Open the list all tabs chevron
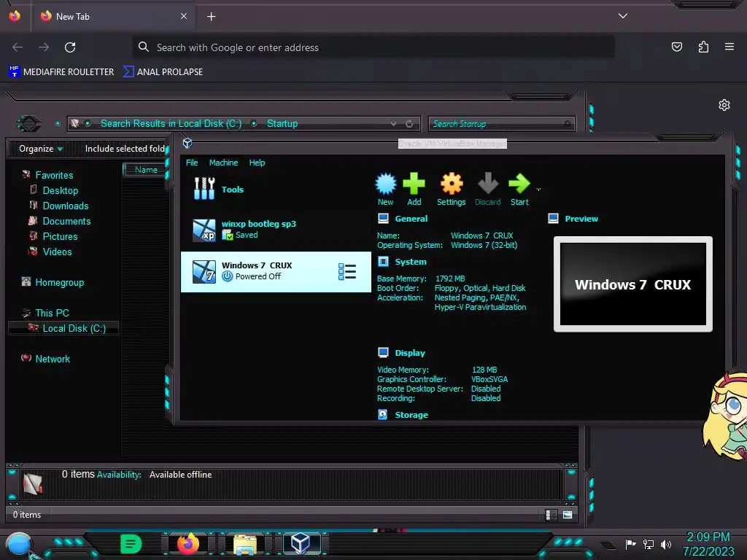This screenshot has height=560, width=747. [x=623, y=16]
